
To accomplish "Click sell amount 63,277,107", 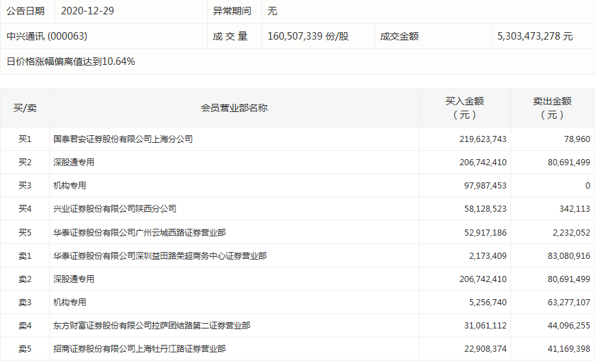I will click(569, 303).
